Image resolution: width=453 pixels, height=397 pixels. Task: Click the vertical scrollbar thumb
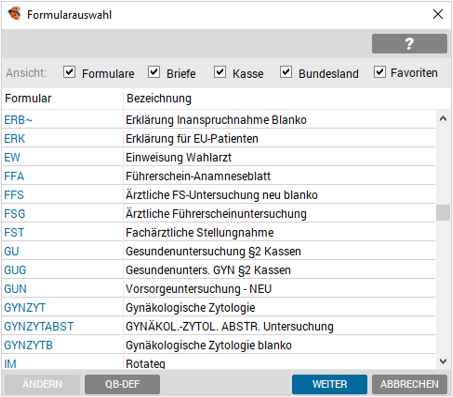[x=443, y=213]
